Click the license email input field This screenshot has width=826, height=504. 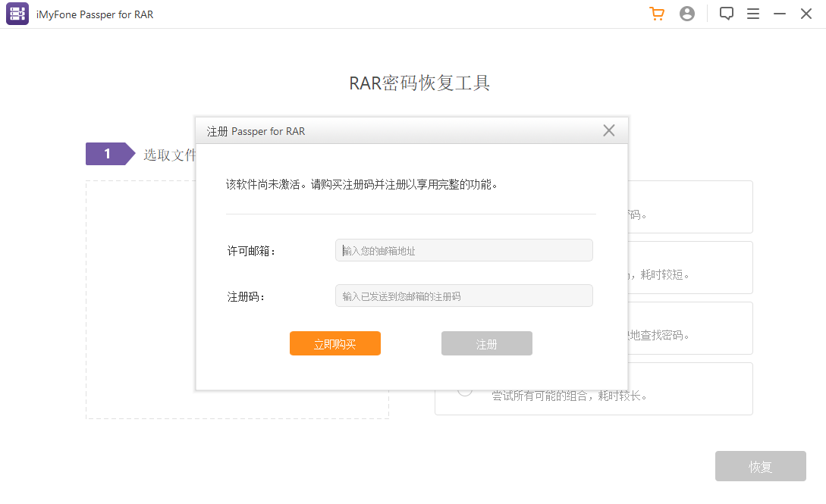pos(463,250)
